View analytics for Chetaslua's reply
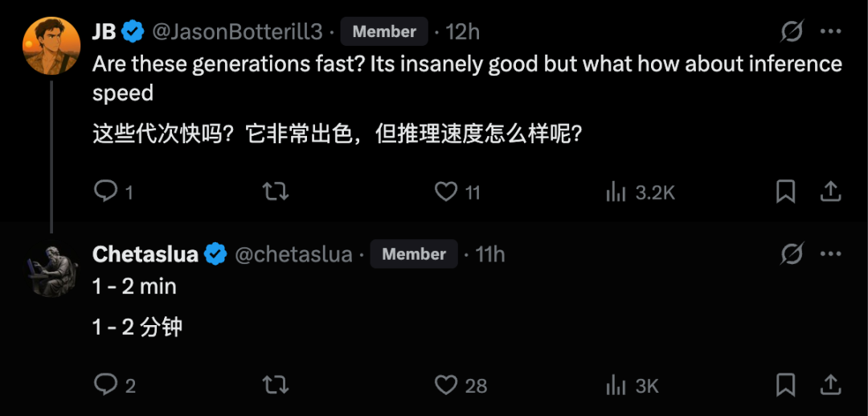868x416 pixels. [x=616, y=385]
